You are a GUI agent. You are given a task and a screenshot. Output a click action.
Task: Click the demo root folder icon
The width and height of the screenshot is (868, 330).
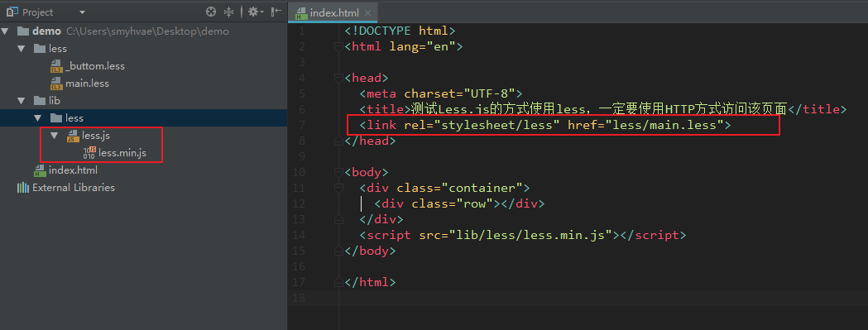(22, 31)
